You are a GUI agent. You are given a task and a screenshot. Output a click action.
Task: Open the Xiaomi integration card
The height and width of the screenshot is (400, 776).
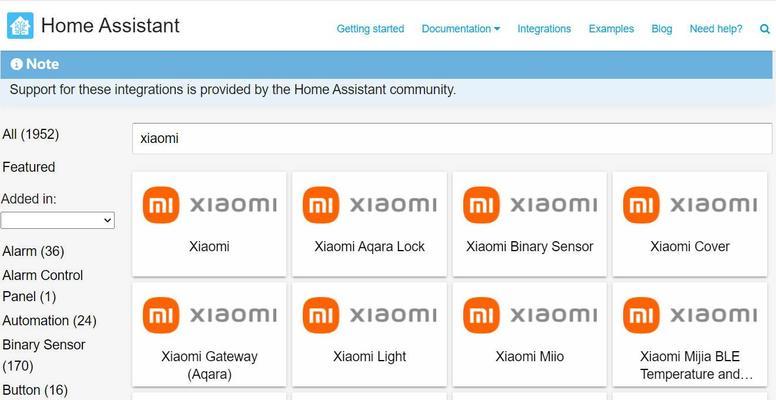[x=209, y=224]
